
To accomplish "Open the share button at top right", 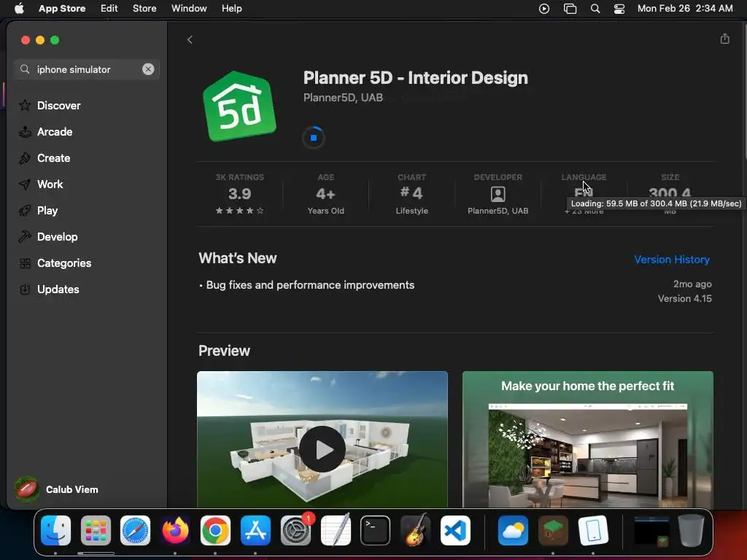I will (x=724, y=39).
